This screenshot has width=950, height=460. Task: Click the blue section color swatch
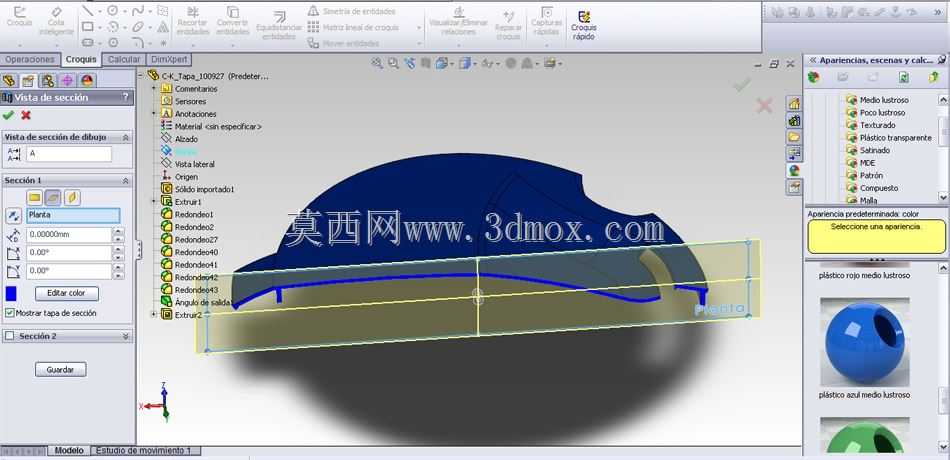[11, 293]
